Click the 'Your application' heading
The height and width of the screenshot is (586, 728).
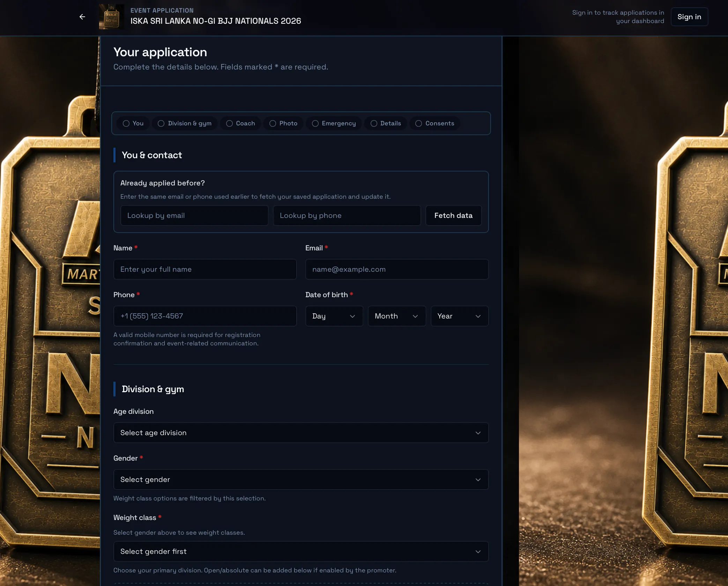point(160,52)
